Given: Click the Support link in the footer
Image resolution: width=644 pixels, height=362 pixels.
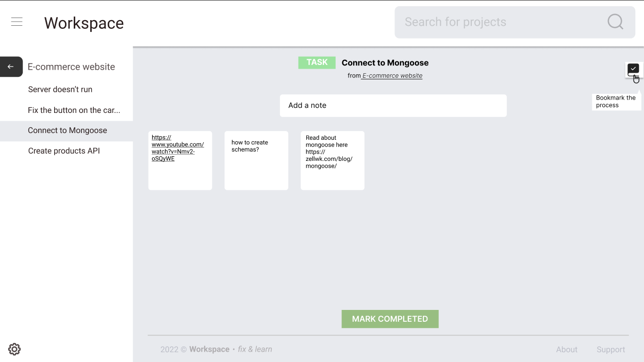Looking at the screenshot, I should pos(610,349).
